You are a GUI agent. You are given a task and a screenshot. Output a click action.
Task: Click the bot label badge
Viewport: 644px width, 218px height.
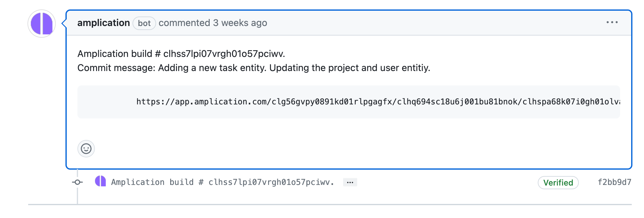[x=144, y=23]
